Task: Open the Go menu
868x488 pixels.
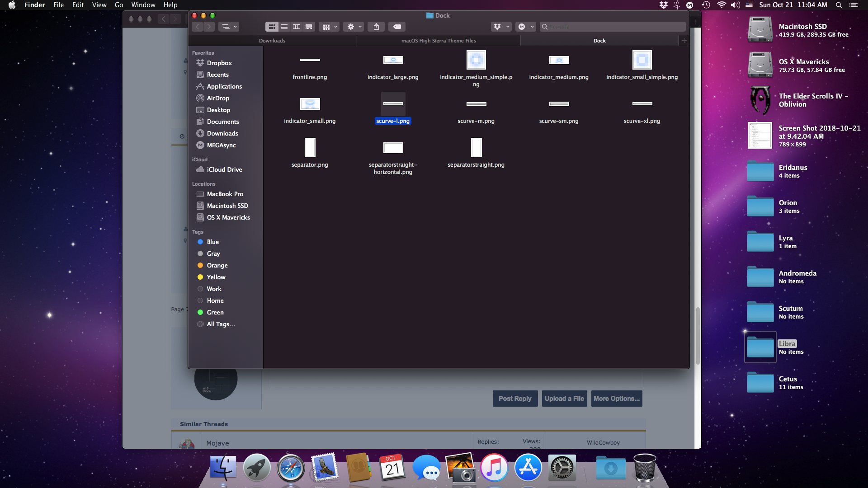Action: [119, 5]
